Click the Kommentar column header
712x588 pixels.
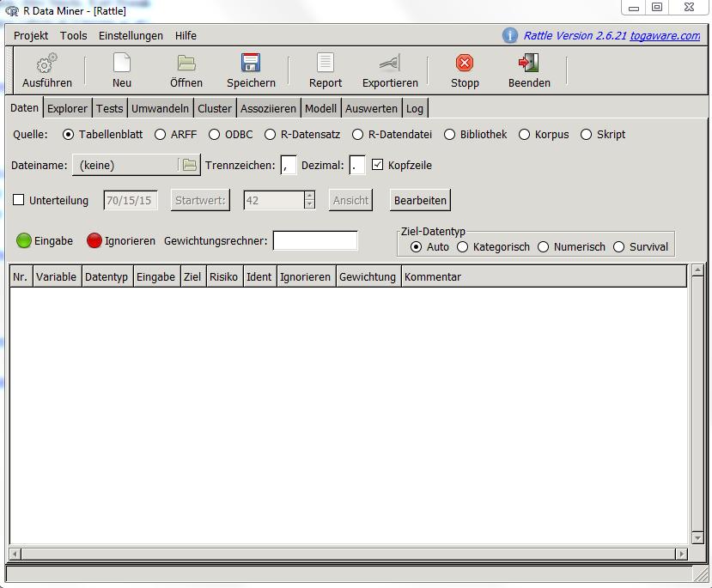point(544,276)
